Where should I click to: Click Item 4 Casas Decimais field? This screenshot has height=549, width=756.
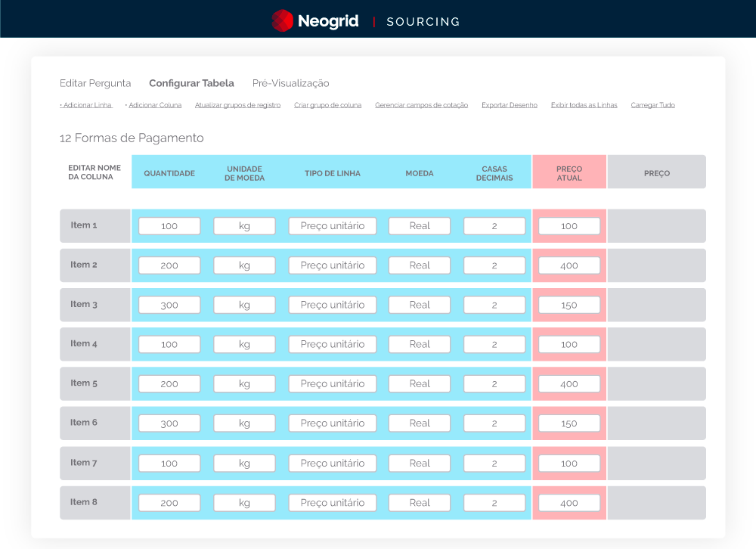point(494,344)
